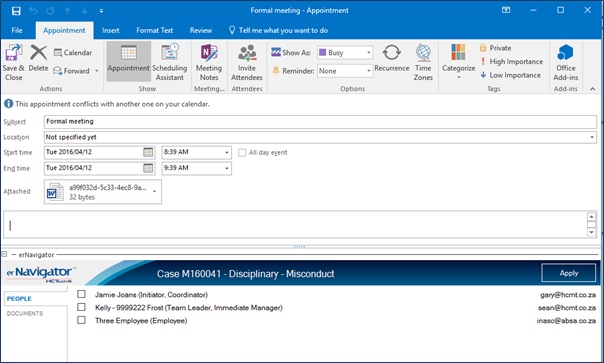Click message body scroll down arrow
This screenshot has height=363, width=604.
pos(591,232)
